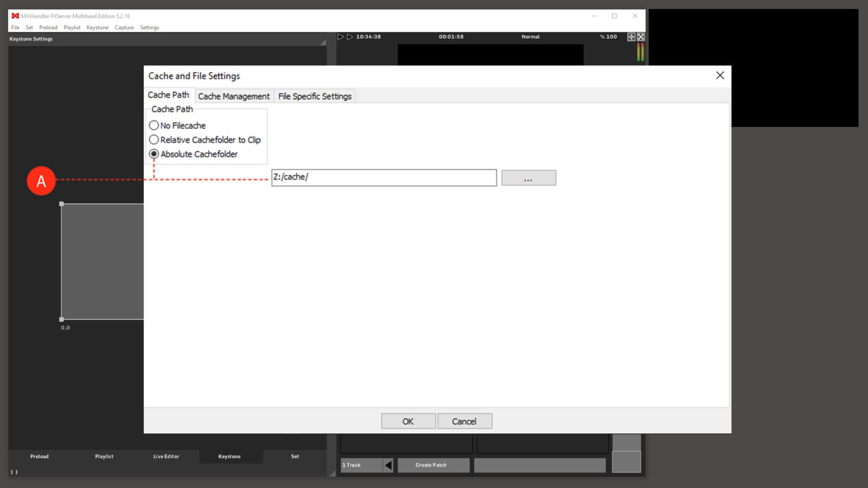Open the Settings menu
Image resolution: width=868 pixels, height=488 pixels.
(149, 27)
